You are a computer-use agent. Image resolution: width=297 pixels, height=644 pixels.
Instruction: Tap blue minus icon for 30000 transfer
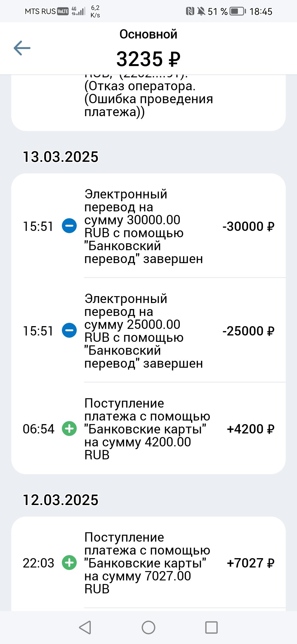tap(69, 226)
